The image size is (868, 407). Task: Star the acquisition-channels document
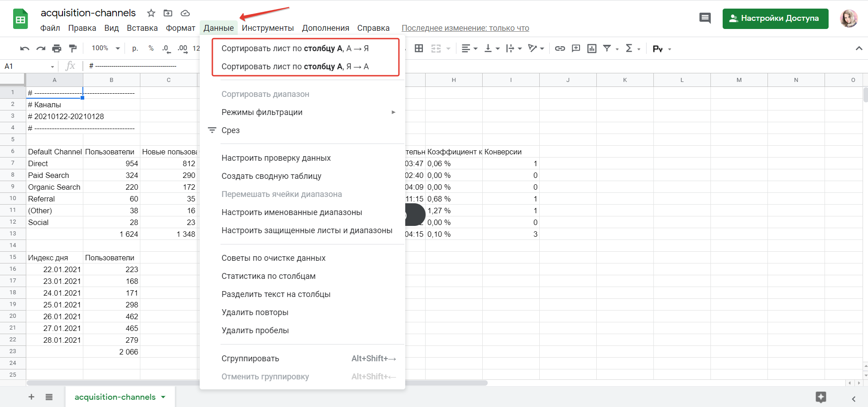(151, 13)
